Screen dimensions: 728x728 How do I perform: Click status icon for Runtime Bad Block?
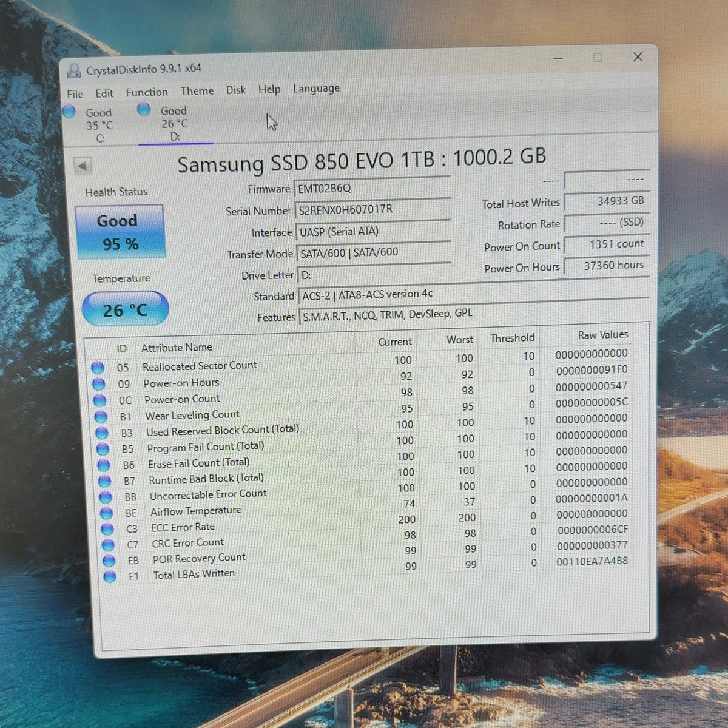pyautogui.click(x=105, y=482)
